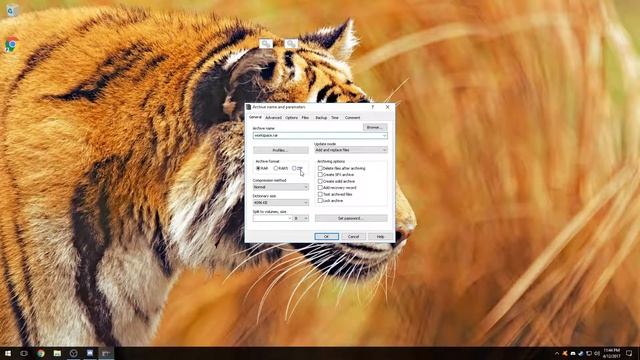The image size is (640, 360).
Task: Click the question mark help icon in title bar
Action: click(x=372, y=107)
